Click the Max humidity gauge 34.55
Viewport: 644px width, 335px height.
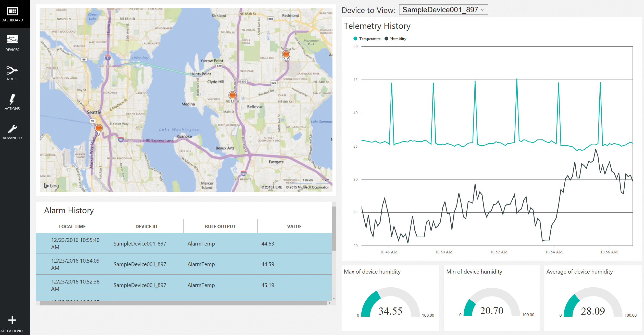tap(390, 302)
